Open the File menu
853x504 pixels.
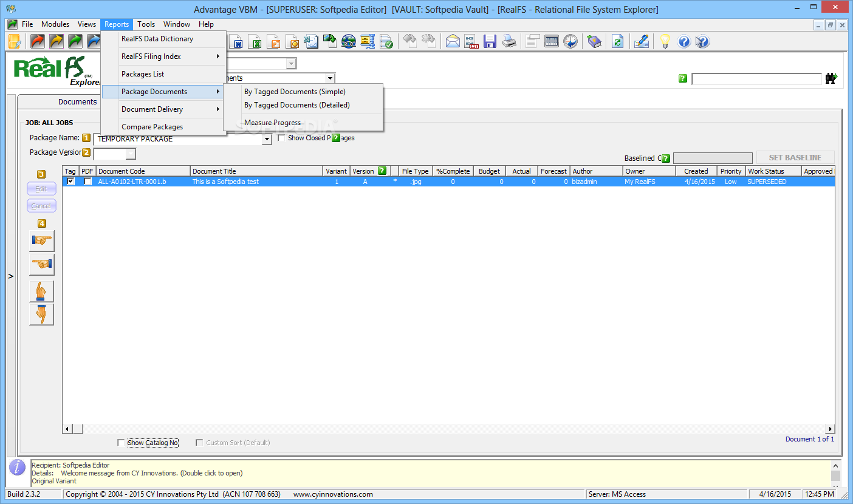coord(27,24)
